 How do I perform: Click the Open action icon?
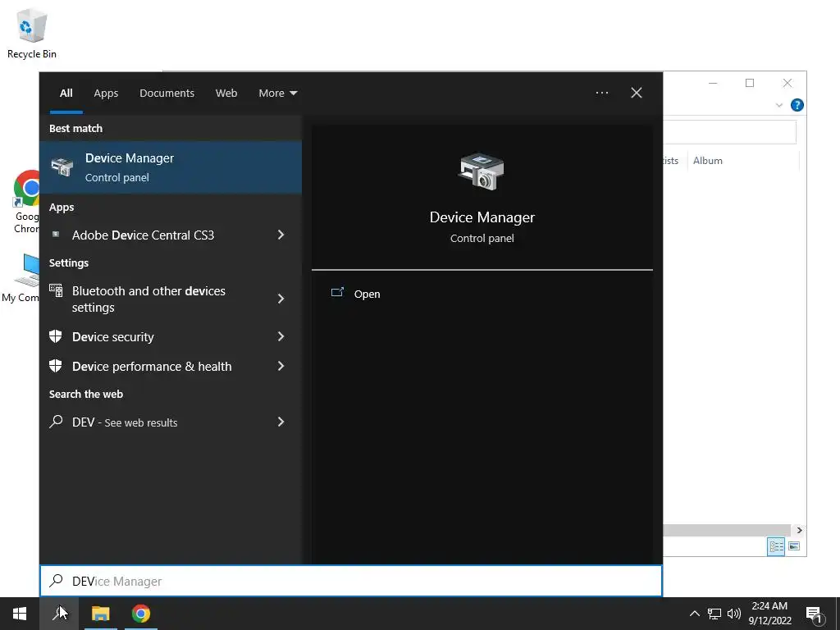point(337,293)
